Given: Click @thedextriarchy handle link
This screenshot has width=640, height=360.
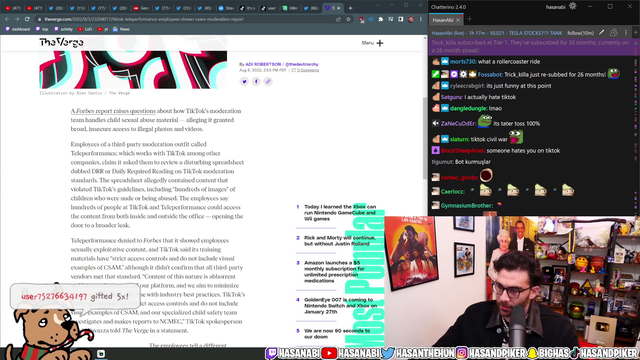Looking at the screenshot, I should (302, 64).
